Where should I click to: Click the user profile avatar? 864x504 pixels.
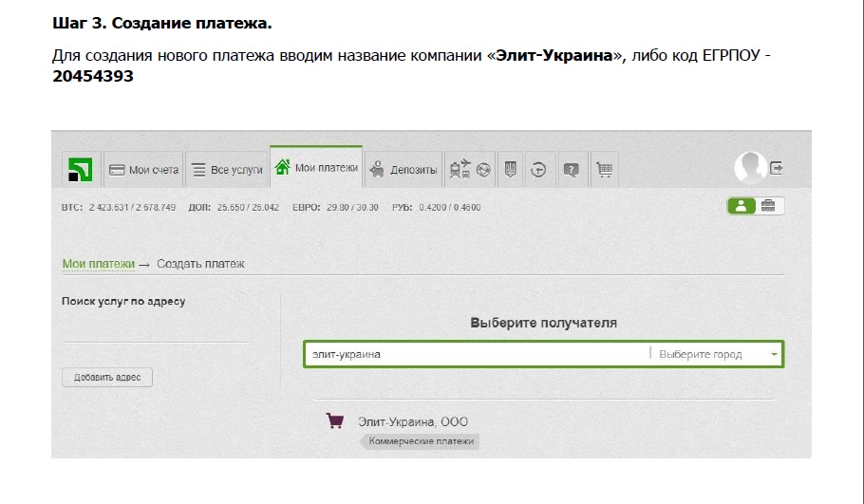[749, 168]
